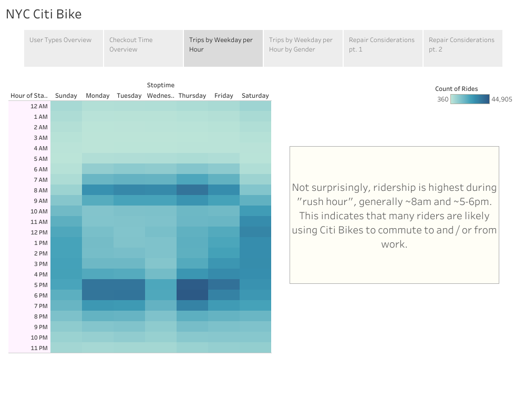Click the Saturday 12 PM heatmap cell

pos(255,232)
